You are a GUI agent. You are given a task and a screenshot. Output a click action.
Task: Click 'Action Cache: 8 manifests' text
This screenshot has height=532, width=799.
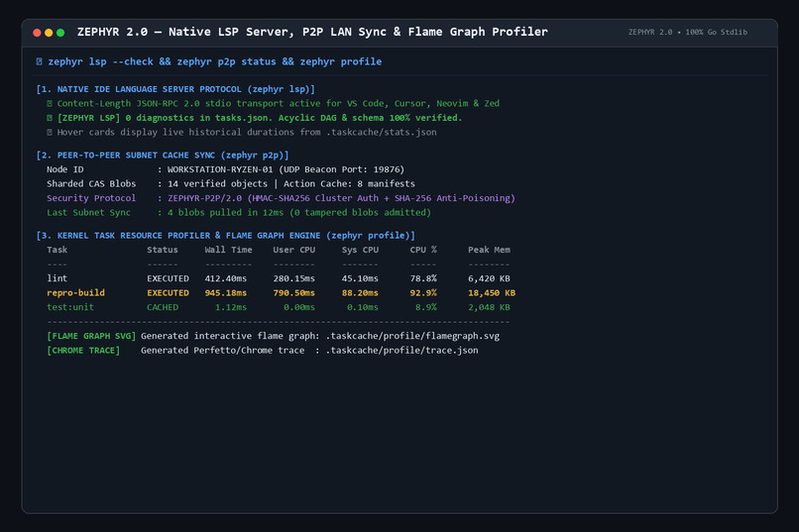349,184
